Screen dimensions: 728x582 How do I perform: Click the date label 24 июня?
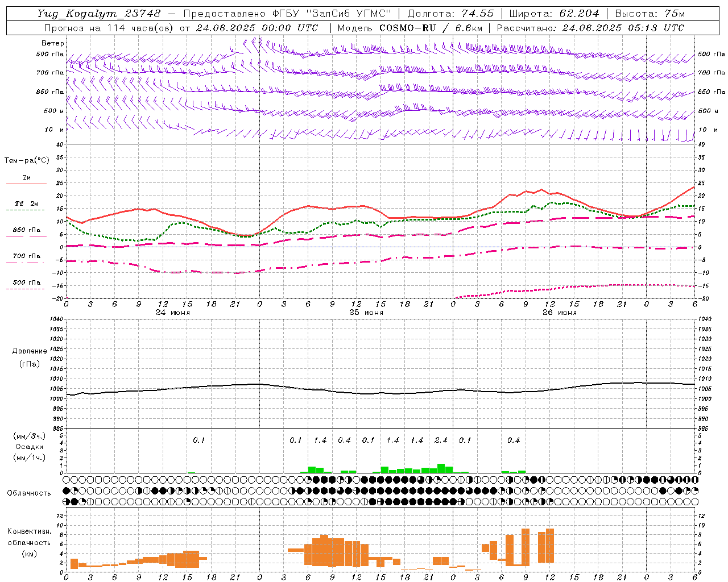click(x=173, y=313)
